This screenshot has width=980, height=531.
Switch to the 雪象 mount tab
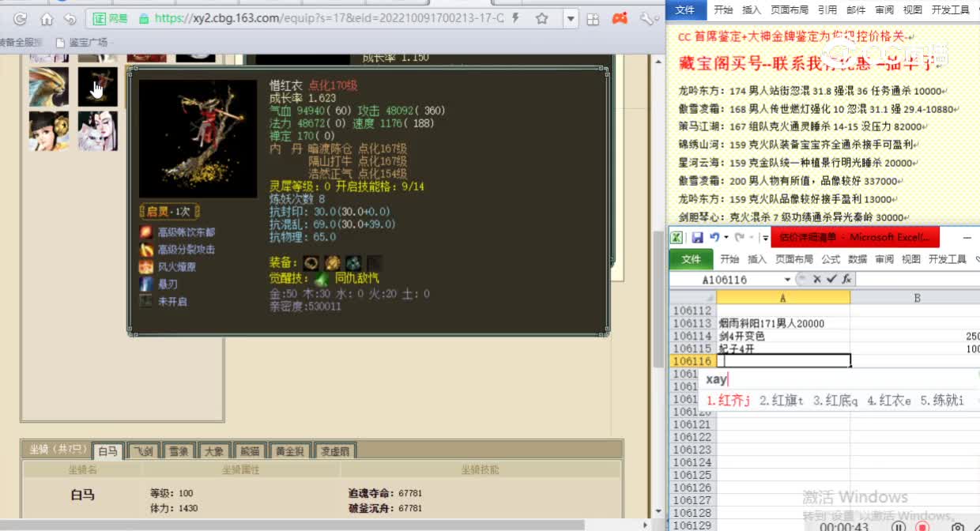click(178, 451)
